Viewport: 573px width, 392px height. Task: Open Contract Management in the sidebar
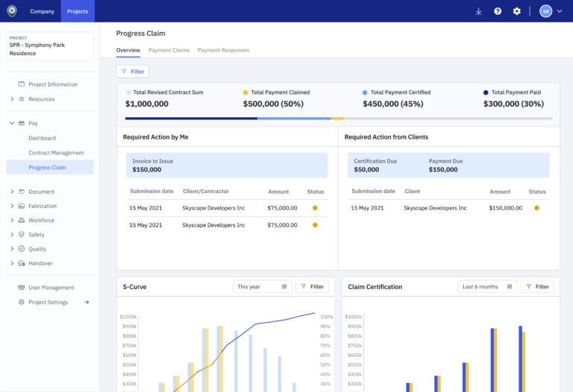tap(56, 153)
